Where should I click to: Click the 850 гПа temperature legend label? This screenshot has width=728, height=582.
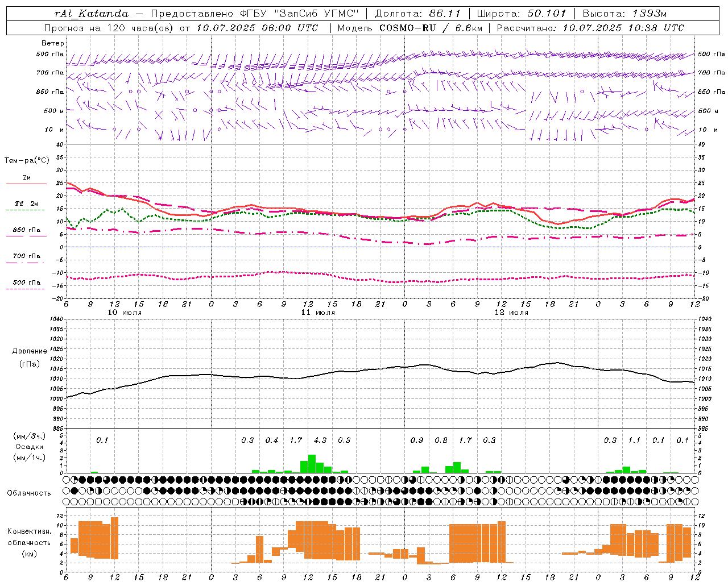(x=27, y=230)
